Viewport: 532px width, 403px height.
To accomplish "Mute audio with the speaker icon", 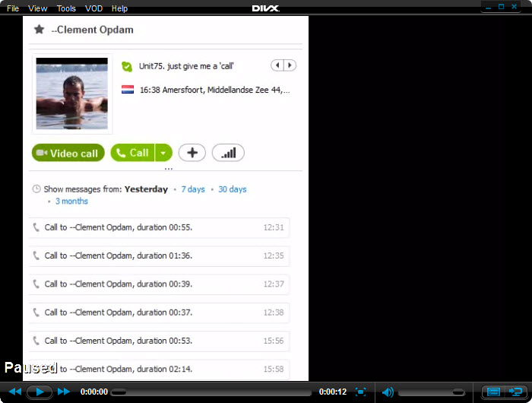I will [388, 392].
